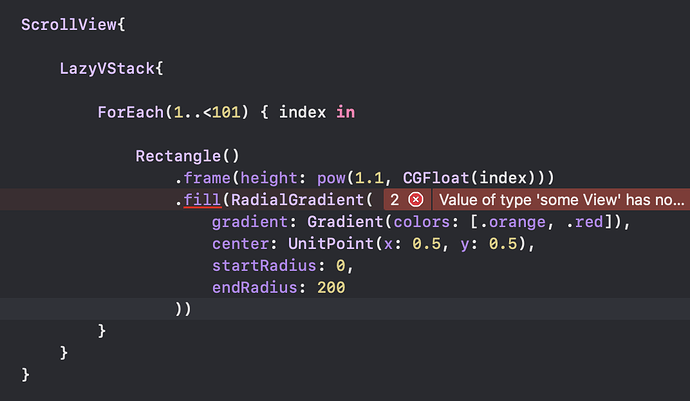Select the ScrollView keyword
The width and height of the screenshot is (690, 401).
(69, 25)
